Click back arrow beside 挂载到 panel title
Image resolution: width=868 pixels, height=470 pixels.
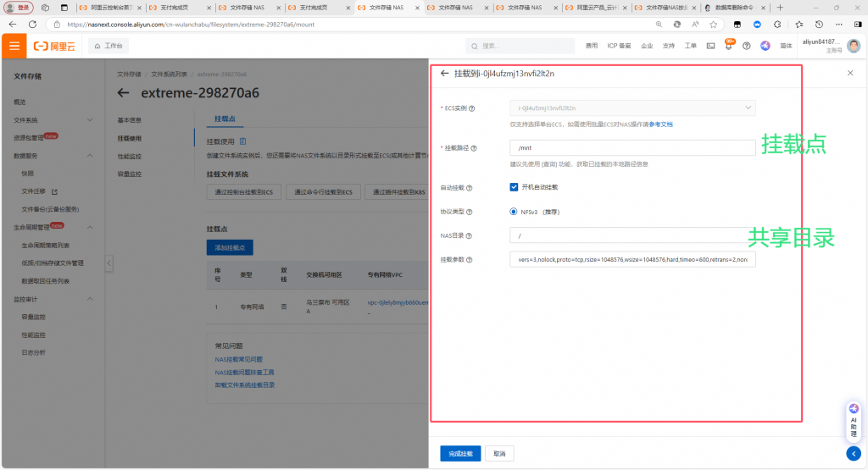(x=444, y=74)
